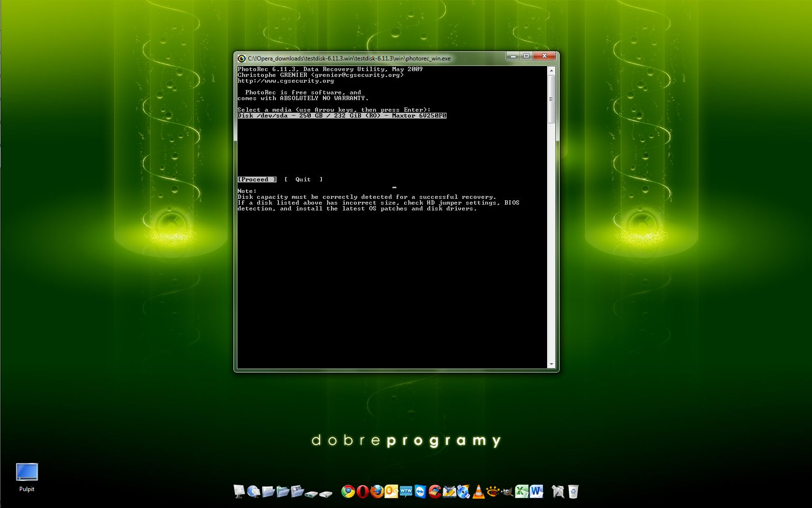Viewport: 812px width, 508px height.
Task: Click the PhotoRec icon in the title bar
Action: tap(242, 59)
